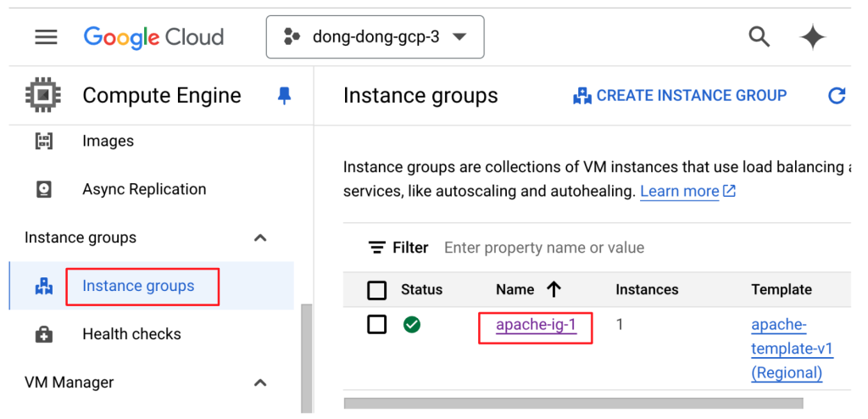868x419 pixels.
Task: Open Images in the sidebar
Action: coord(108,141)
